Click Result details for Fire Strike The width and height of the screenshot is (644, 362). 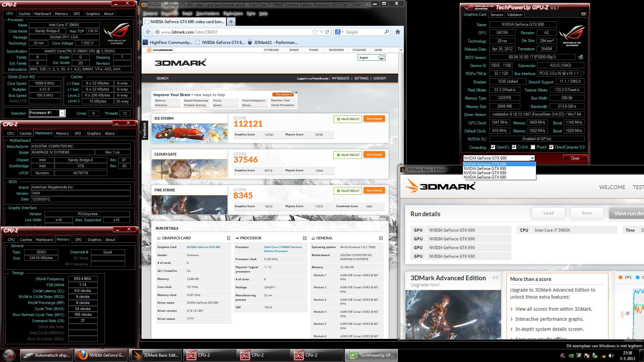(x=374, y=190)
